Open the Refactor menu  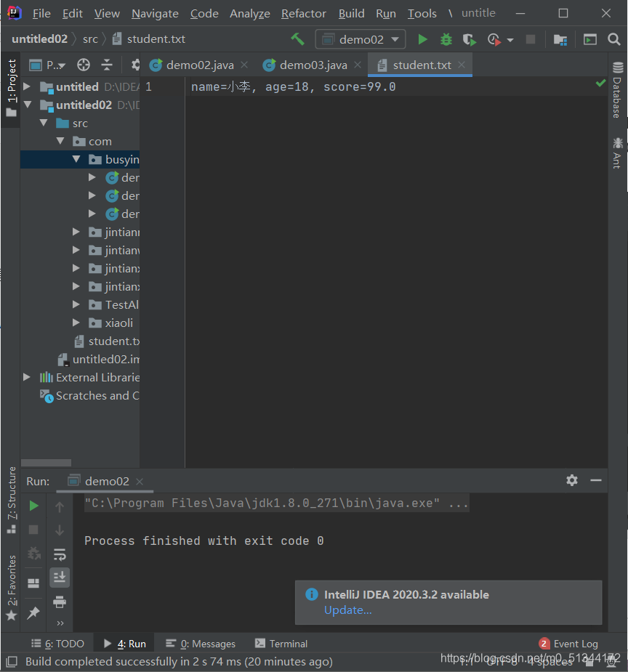(x=304, y=14)
